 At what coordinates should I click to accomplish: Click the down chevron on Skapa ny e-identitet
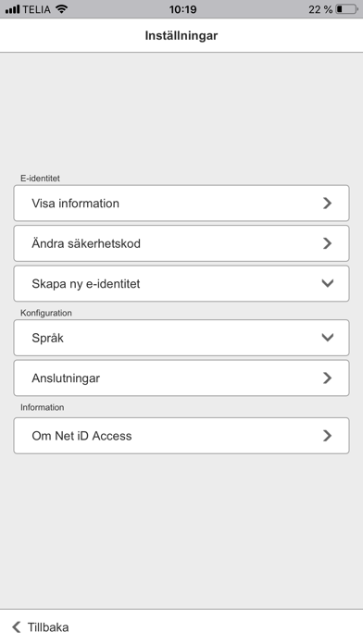click(327, 283)
